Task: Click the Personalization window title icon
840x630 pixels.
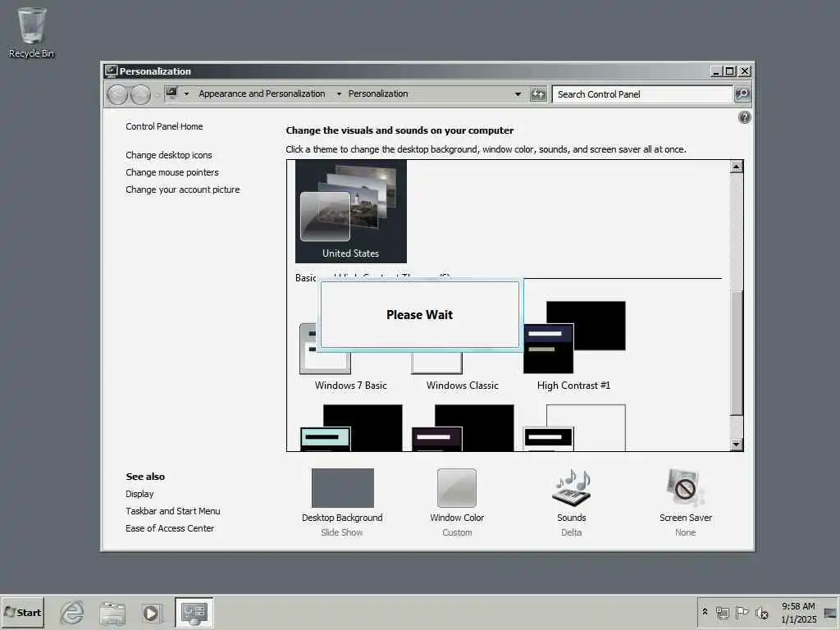Action: click(111, 71)
